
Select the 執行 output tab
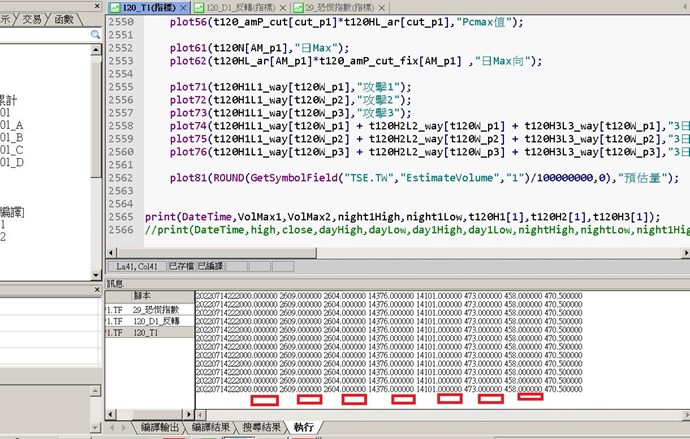point(303,427)
